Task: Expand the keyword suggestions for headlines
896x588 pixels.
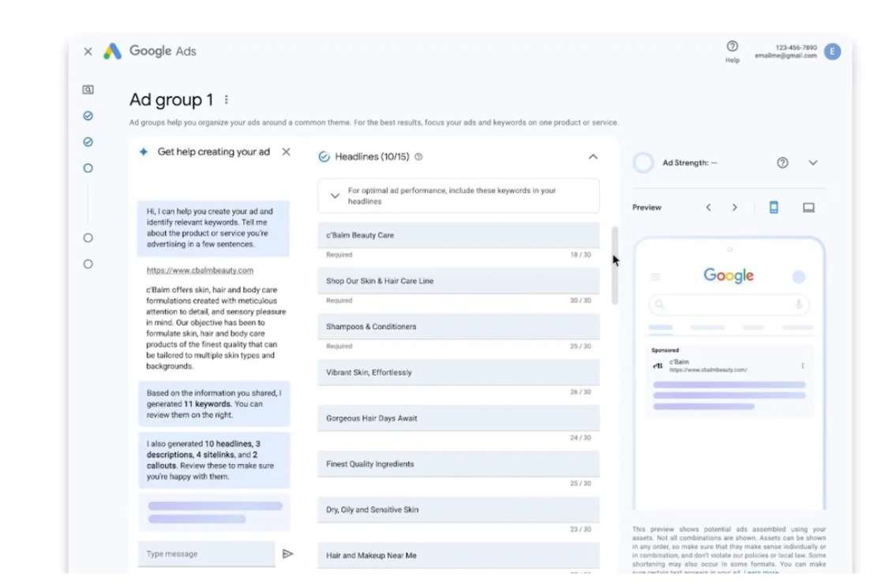Action: point(335,196)
